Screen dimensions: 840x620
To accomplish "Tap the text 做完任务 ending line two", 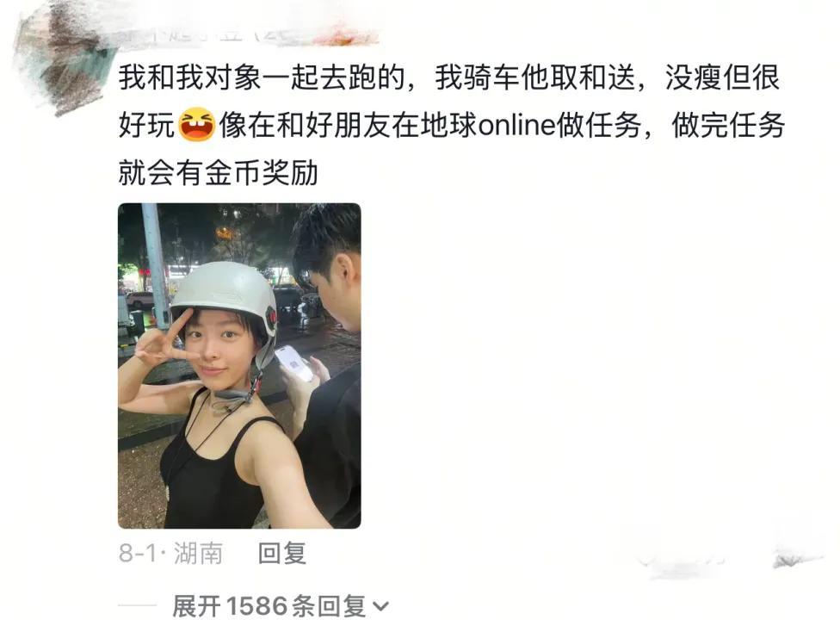I will point(728,126).
